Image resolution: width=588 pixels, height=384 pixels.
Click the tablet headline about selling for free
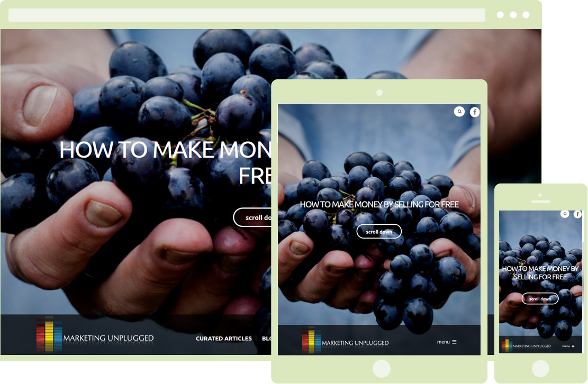(x=379, y=205)
